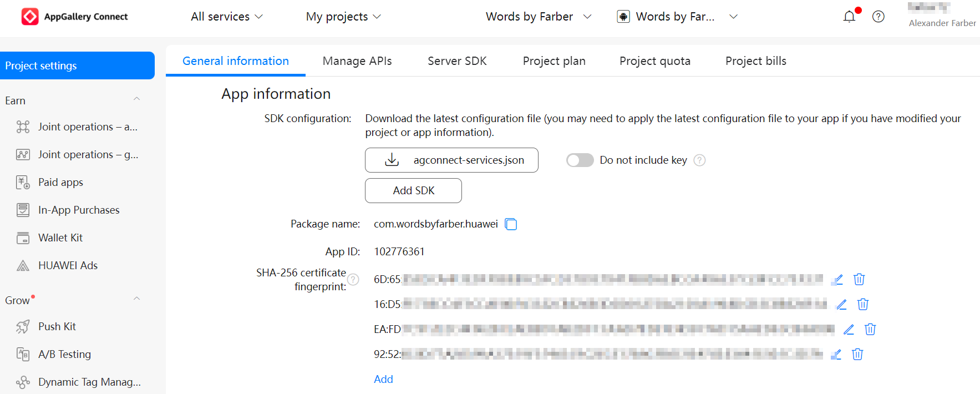Click the second Joint operations chart icon
This screenshot has height=394, width=980.
coord(23,155)
